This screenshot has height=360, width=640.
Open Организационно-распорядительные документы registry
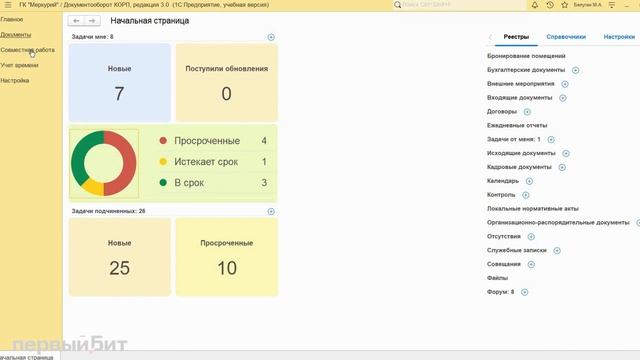click(558, 222)
